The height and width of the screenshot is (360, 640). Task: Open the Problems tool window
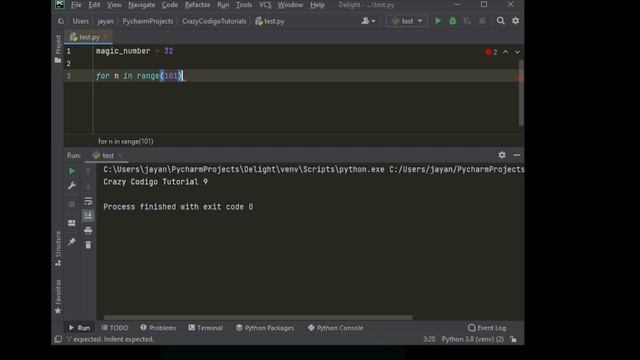[158, 328]
